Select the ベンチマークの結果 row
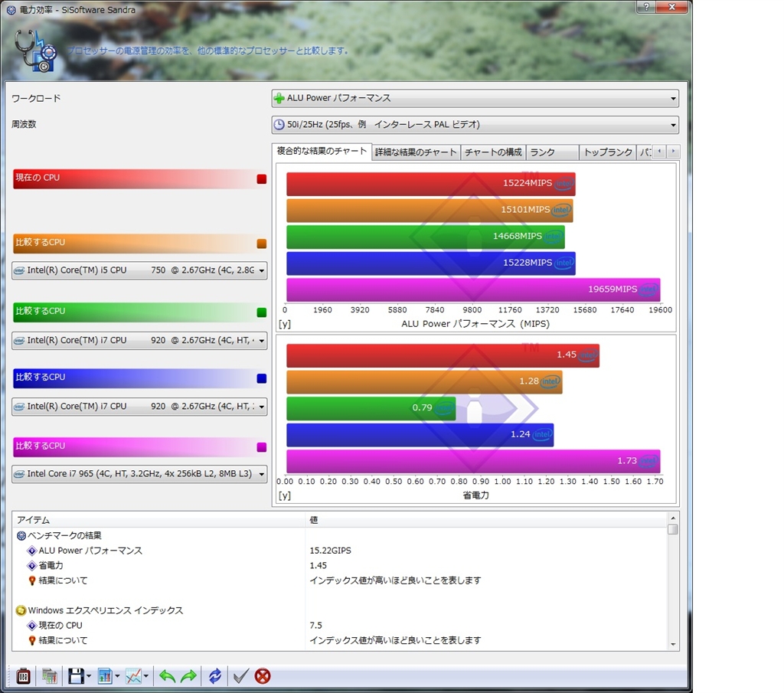Image resolution: width=784 pixels, height=693 pixels. pos(340,535)
